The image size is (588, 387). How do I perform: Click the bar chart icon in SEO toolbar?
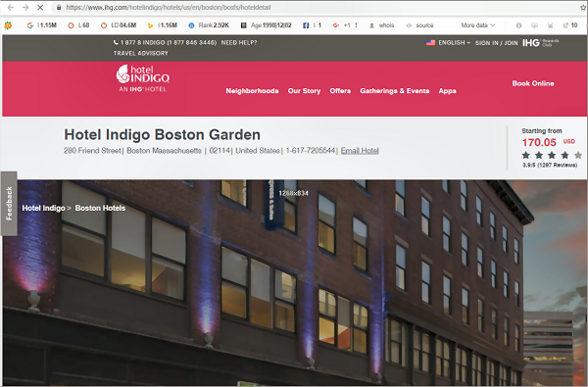[x=550, y=25]
